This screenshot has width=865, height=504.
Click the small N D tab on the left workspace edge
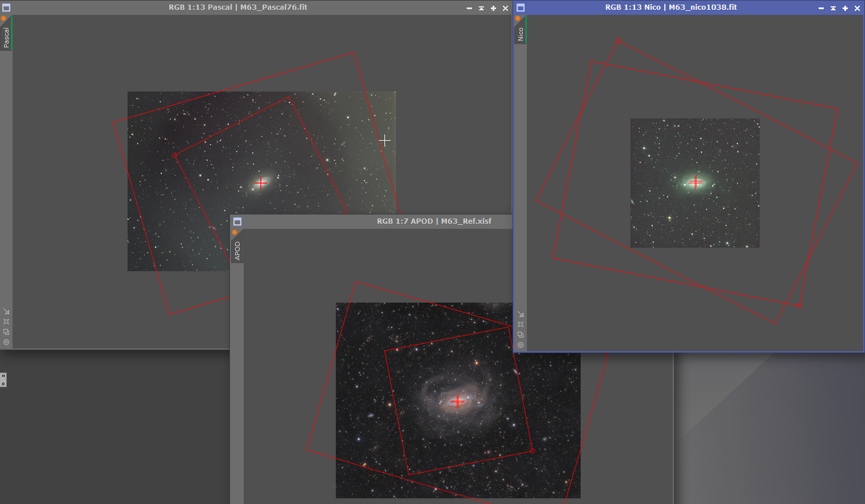pos(3,380)
